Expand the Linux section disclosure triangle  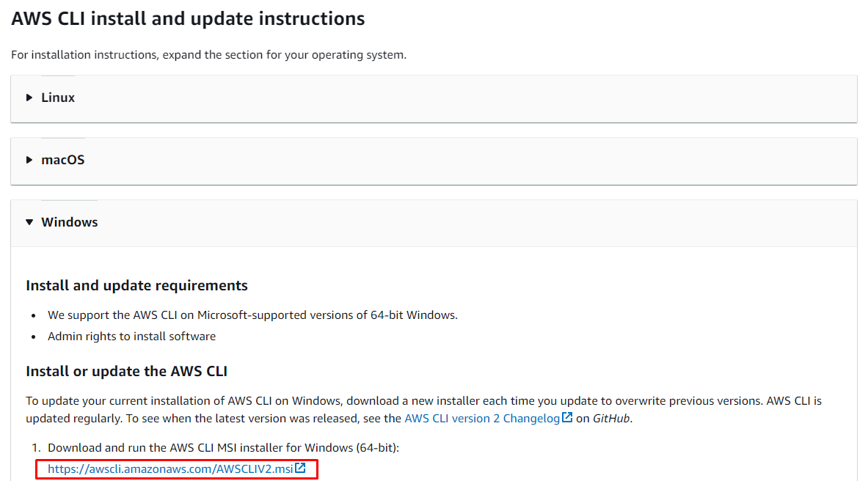[29, 98]
